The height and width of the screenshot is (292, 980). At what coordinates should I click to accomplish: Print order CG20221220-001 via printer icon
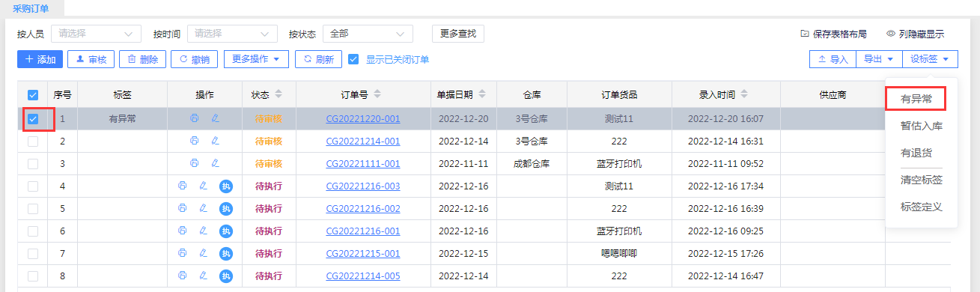point(194,118)
